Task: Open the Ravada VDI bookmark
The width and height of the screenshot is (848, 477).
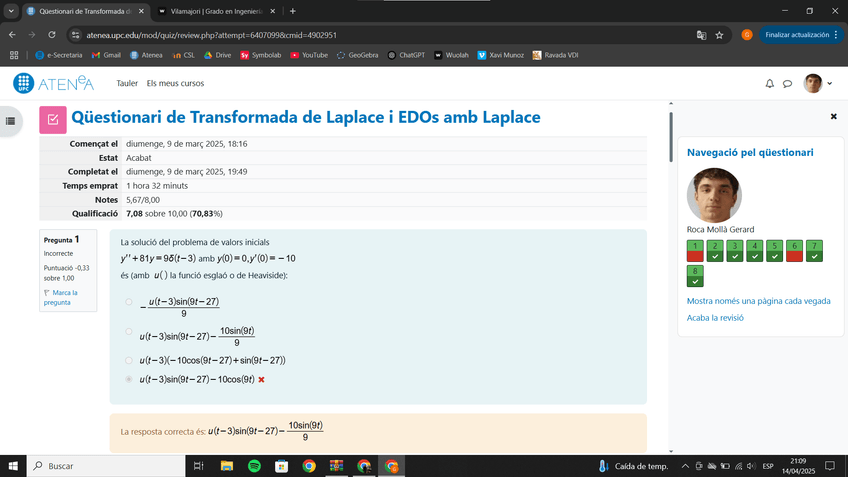Action: tap(555, 55)
